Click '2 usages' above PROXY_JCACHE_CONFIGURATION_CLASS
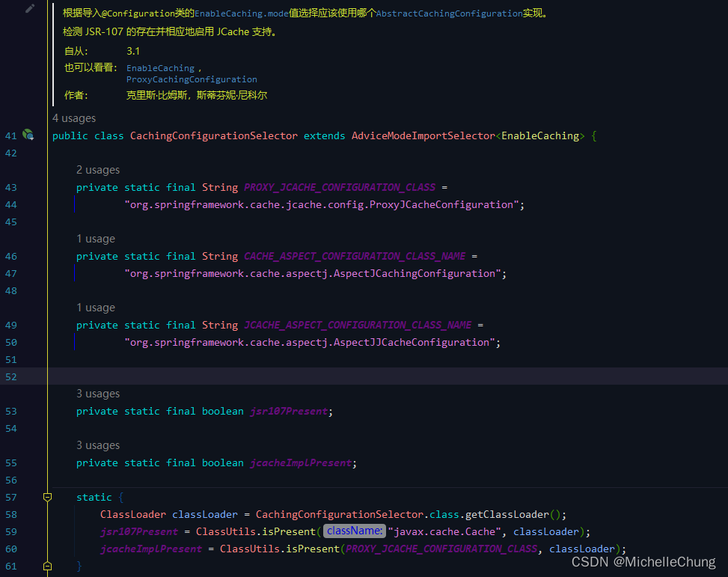The image size is (728, 577). pos(97,169)
